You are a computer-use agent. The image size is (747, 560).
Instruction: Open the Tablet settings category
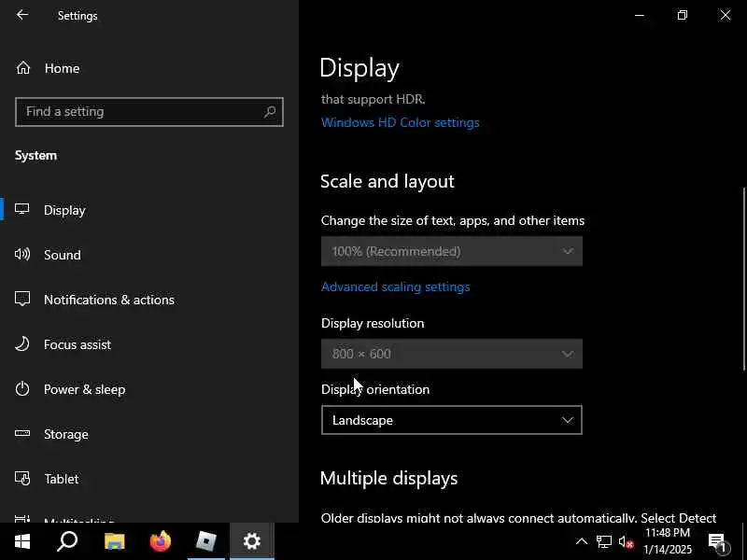pos(149,479)
